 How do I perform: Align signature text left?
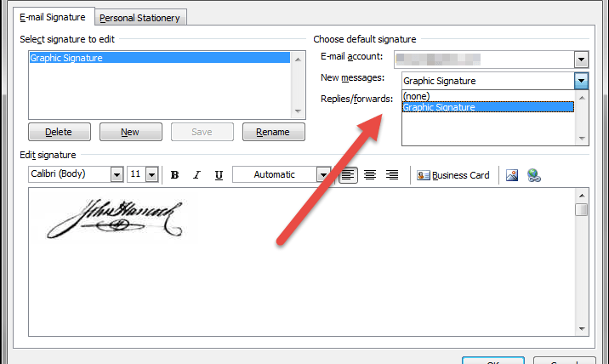(x=348, y=175)
